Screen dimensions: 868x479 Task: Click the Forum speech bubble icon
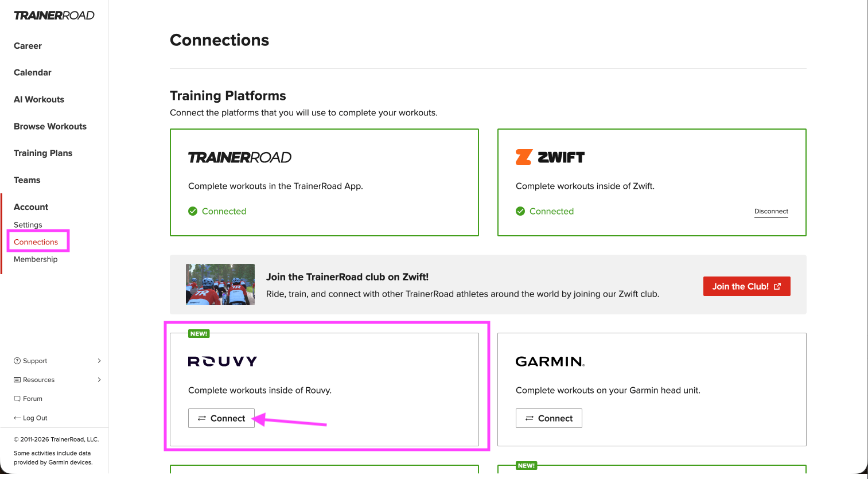point(17,399)
